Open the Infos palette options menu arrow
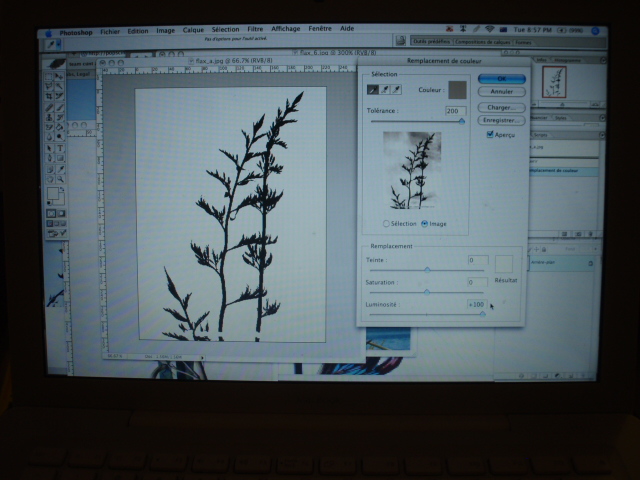Screen dimensions: 640x480 pyautogui.click(x=603, y=60)
